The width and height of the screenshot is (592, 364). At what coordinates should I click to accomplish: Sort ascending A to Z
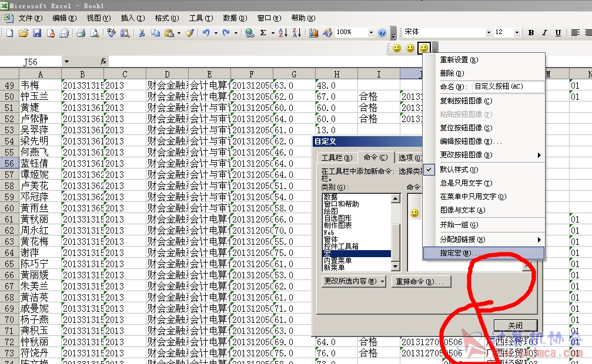click(283, 33)
